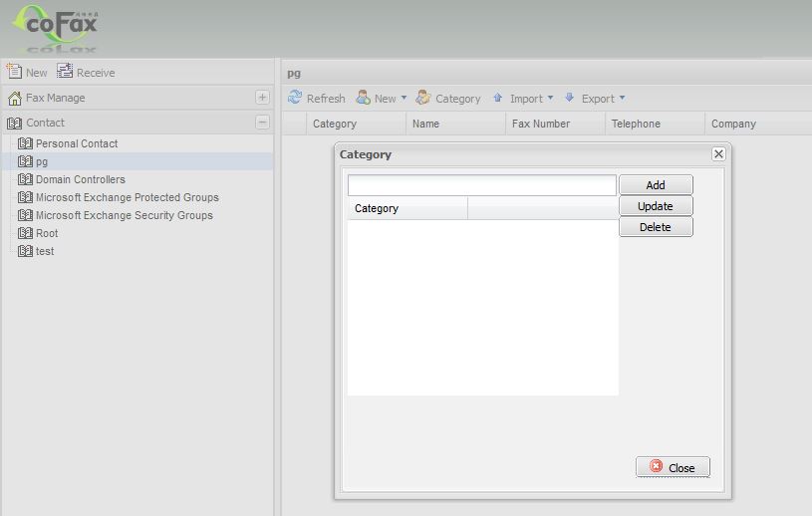Click the test address book icon
This screenshot has height=516, width=812.
pyautogui.click(x=25, y=251)
